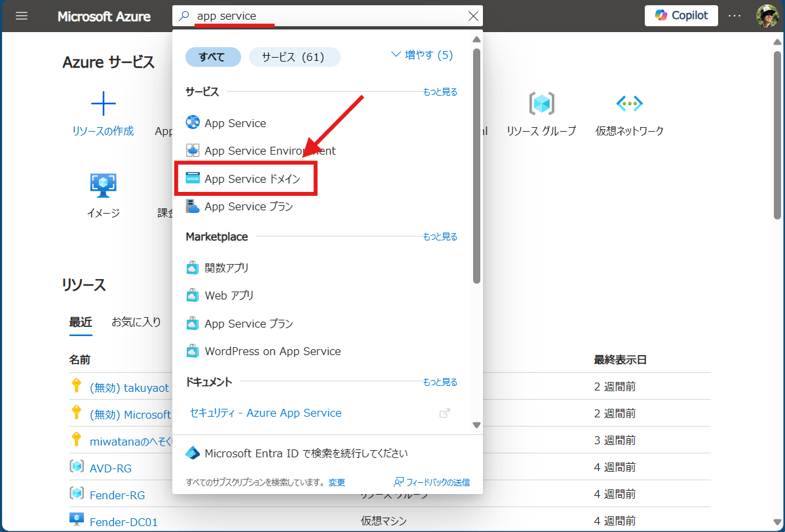Open the (無効) Microsoft resource
Viewport: 785px width, 532px height.
click(x=130, y=415)
